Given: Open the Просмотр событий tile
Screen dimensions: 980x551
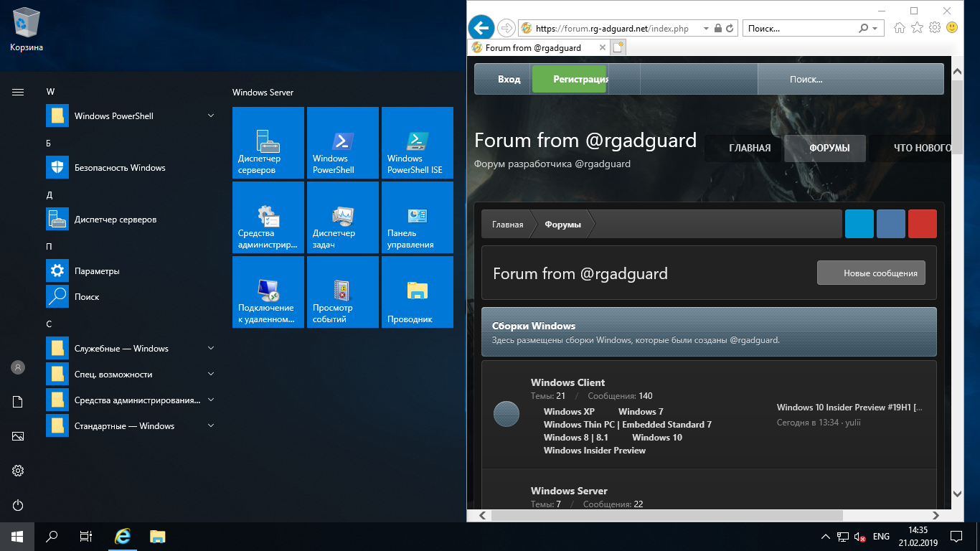Looking at the screenshot, I should pos(343,292).
